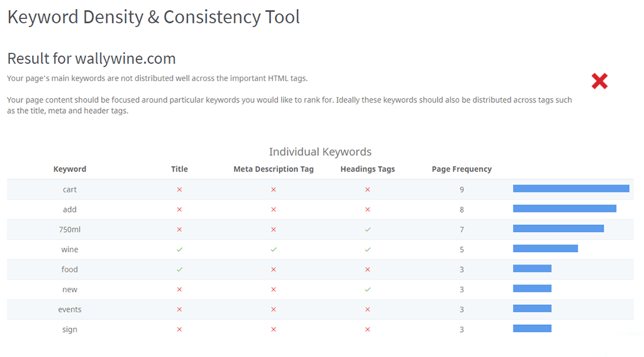Click the Keyword Density & Consistency Tool heading
Image resolution: width=644 pixels, height=357 pixels.
click(153, 17)
